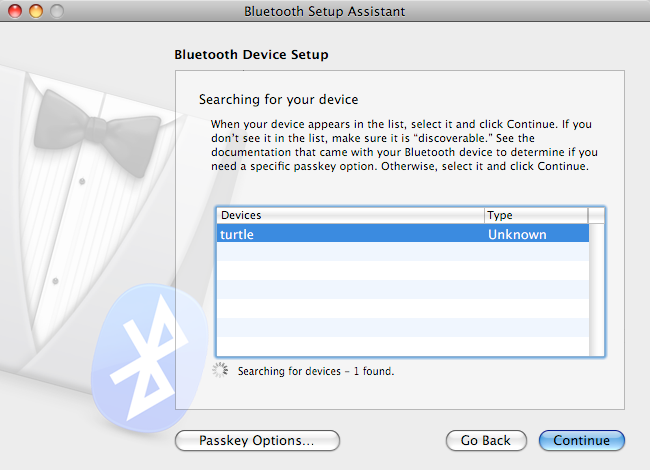Click the empty row just below turtle
650x470 pixels.
click(400, 252)
